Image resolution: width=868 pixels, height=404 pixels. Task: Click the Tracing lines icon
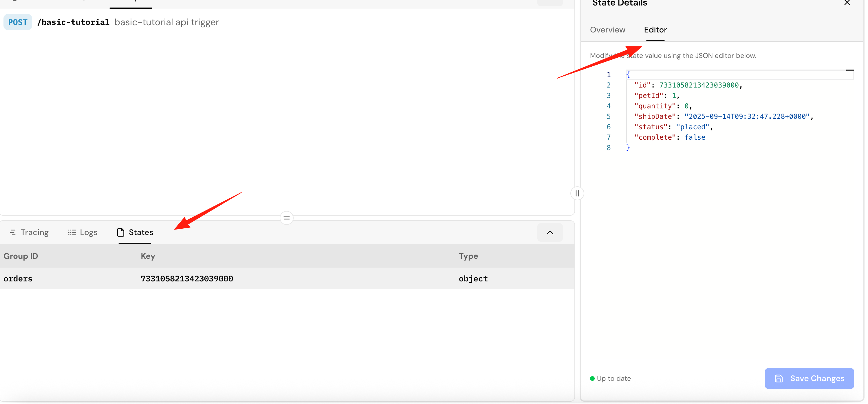(x=13, y=232)
